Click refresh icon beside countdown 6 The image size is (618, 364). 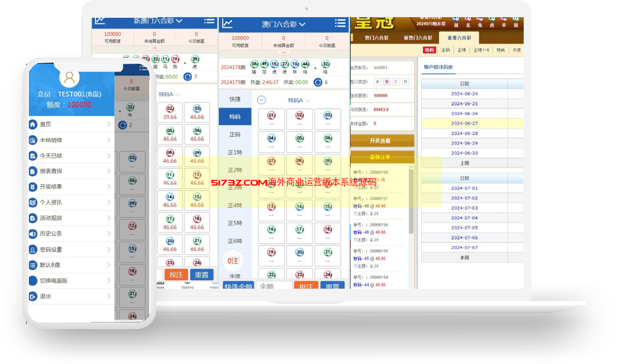(318, 82)
